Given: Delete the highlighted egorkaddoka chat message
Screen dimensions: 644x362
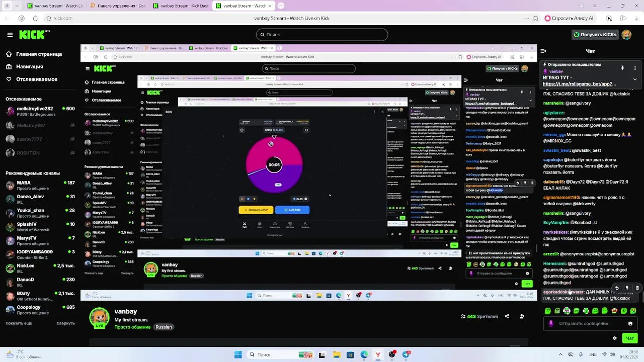Looking at the screenshot, I should click(637, 288).
